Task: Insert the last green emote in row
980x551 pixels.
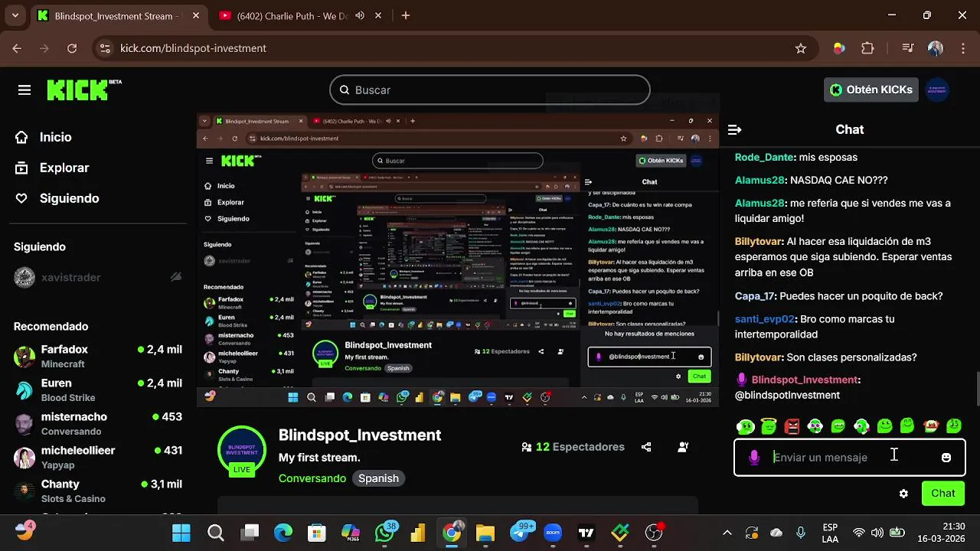Action: click(954, 426)
